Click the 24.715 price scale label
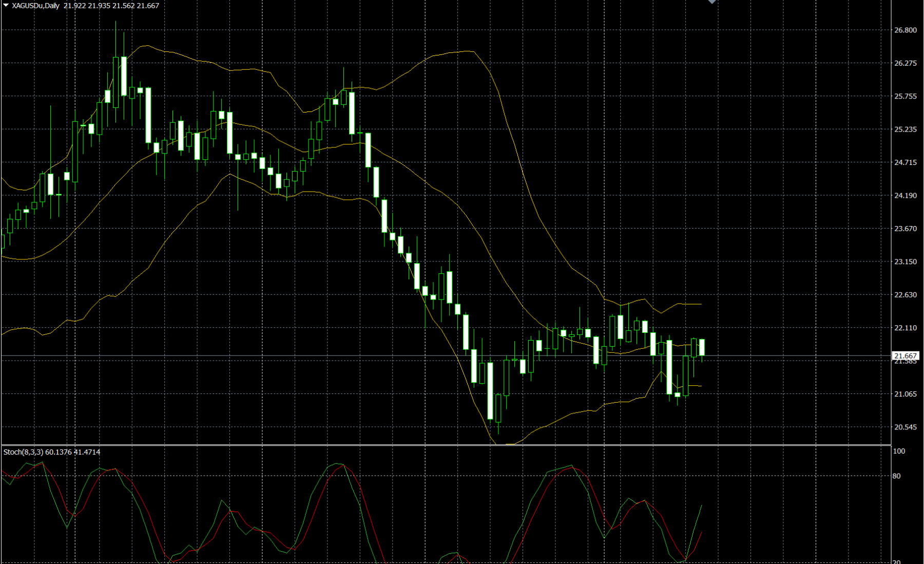 pyautogui.click(x=906, y=162)
